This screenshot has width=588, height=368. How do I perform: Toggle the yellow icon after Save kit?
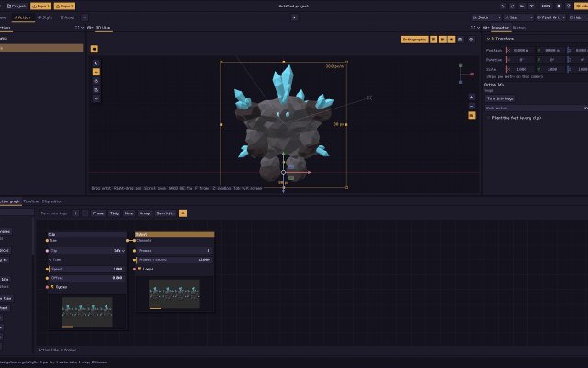(183, 213)
